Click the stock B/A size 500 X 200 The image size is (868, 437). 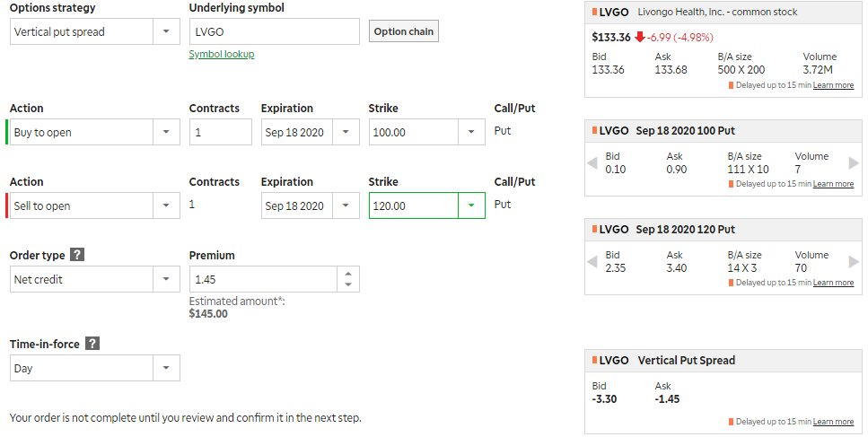coord(741,70)
